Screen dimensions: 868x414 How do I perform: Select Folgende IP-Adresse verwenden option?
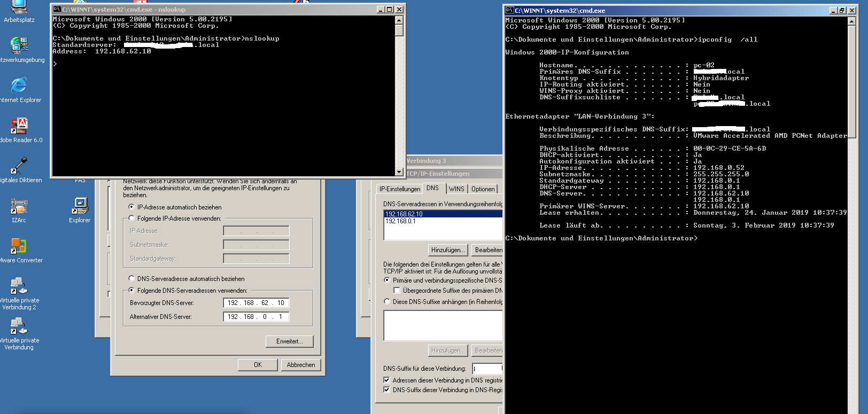tap(131, 218)
